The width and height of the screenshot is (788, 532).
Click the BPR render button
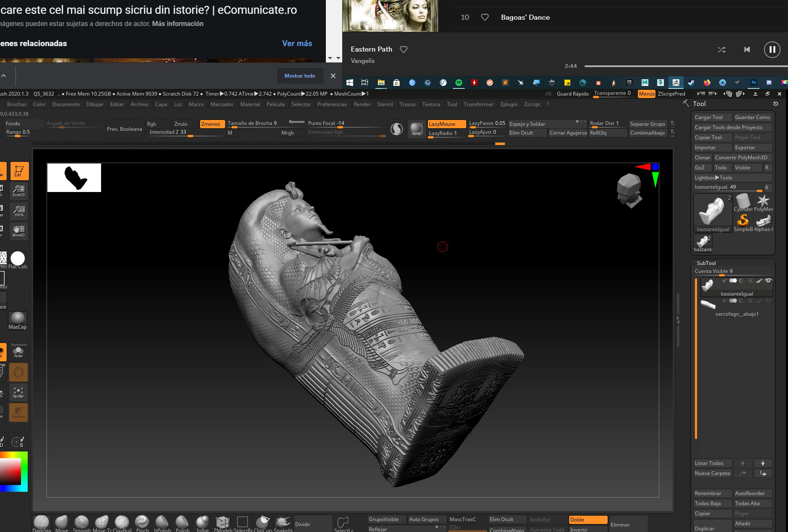pos(416,129)
